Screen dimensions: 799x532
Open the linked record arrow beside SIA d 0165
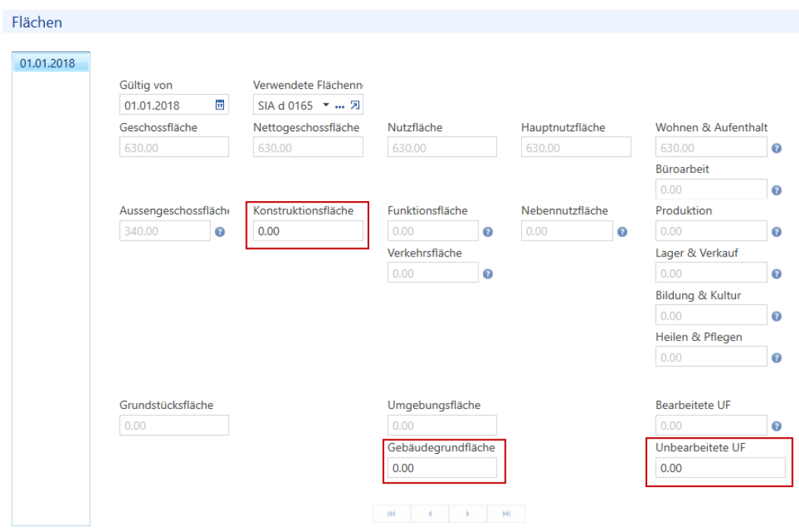point(355,105)
